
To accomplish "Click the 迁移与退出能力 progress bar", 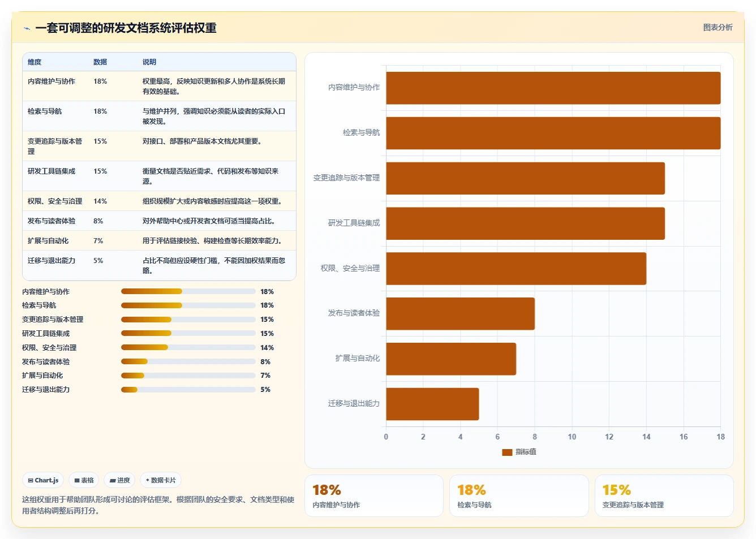I will [x=188, y=390].
